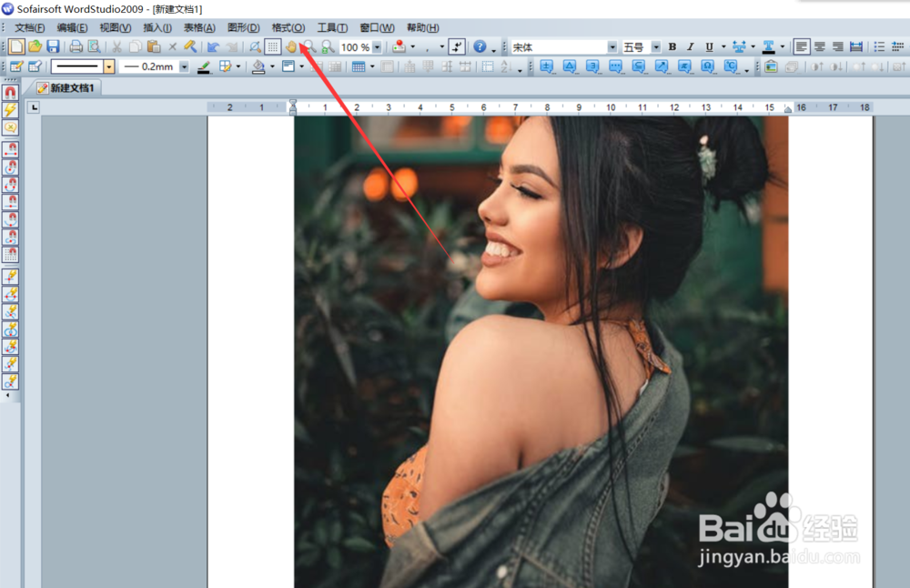Insert the plus-minus symbol bubble

(x=547, y=66)
